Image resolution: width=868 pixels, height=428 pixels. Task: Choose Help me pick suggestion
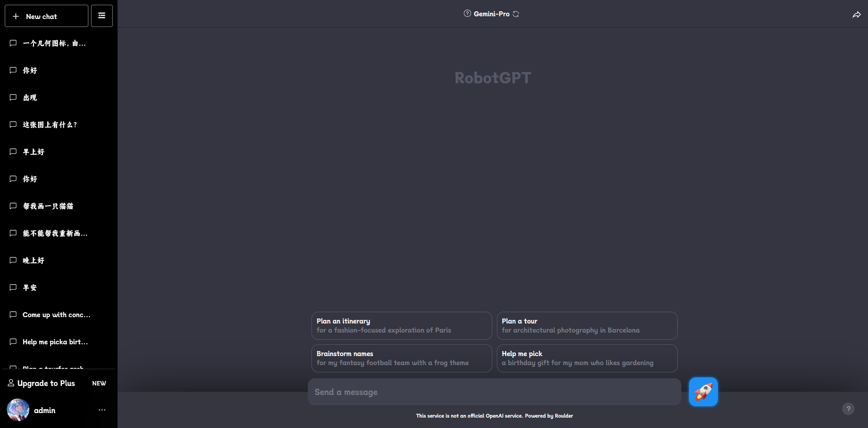587,358
